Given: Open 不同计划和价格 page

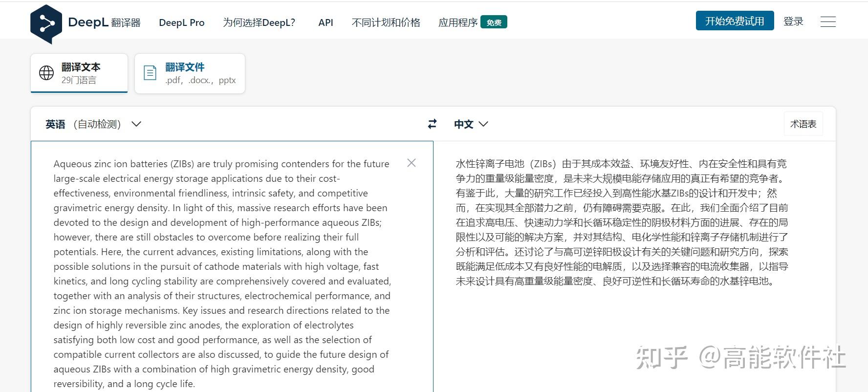Looking at the screenshot, I should point(386,22).
